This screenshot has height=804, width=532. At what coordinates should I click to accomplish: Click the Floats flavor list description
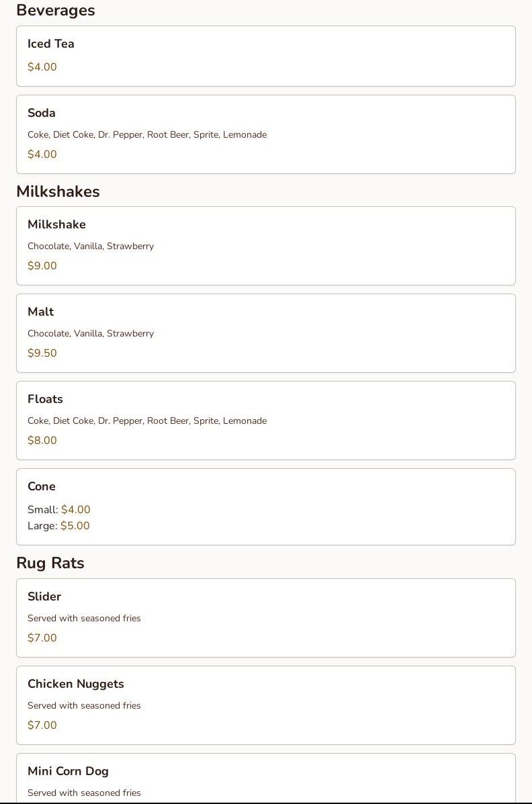(x=147, y=420)
